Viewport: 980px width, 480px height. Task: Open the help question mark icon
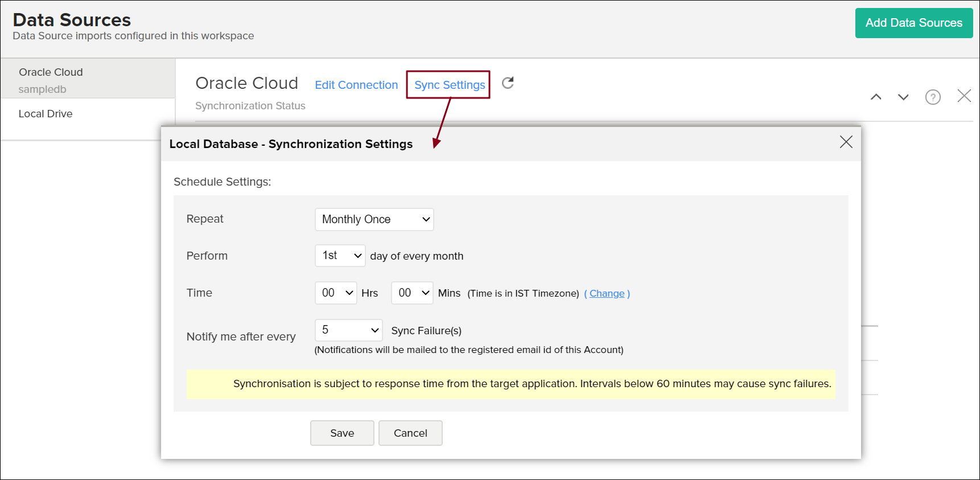933,97
